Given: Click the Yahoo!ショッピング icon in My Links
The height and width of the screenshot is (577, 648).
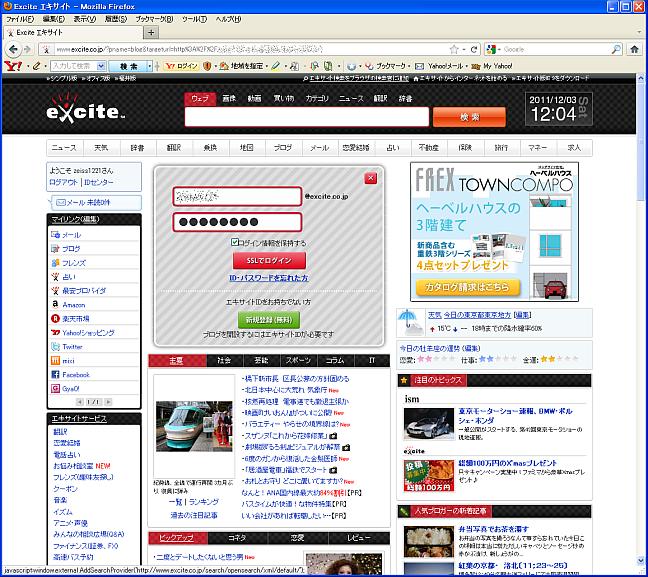Looking at the screenshot, I should (55, 333).
